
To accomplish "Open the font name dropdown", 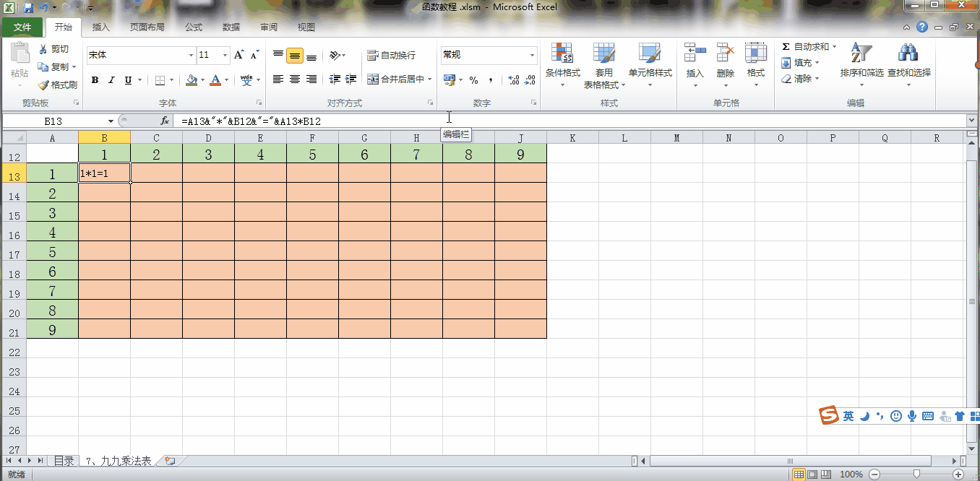I will tap(191, 56).
